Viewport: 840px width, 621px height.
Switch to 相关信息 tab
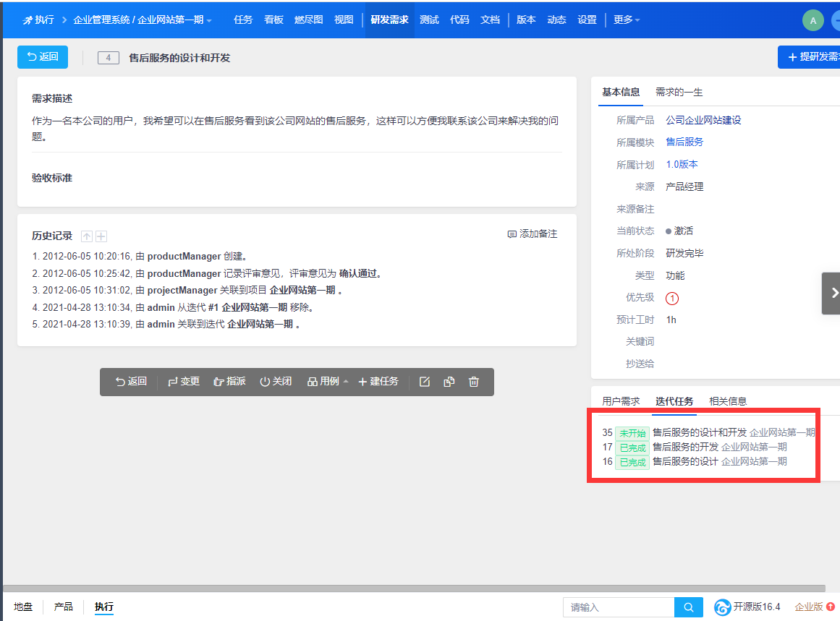(x=728, y=401)
